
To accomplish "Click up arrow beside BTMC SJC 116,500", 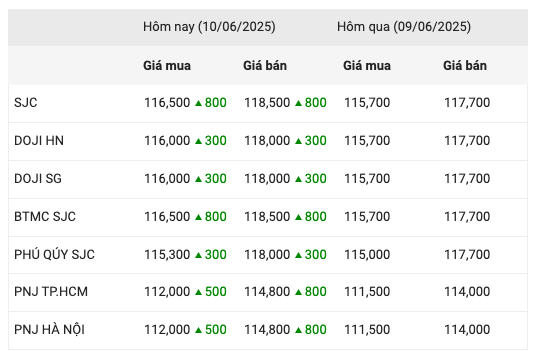I will click(x=199, y=217).
